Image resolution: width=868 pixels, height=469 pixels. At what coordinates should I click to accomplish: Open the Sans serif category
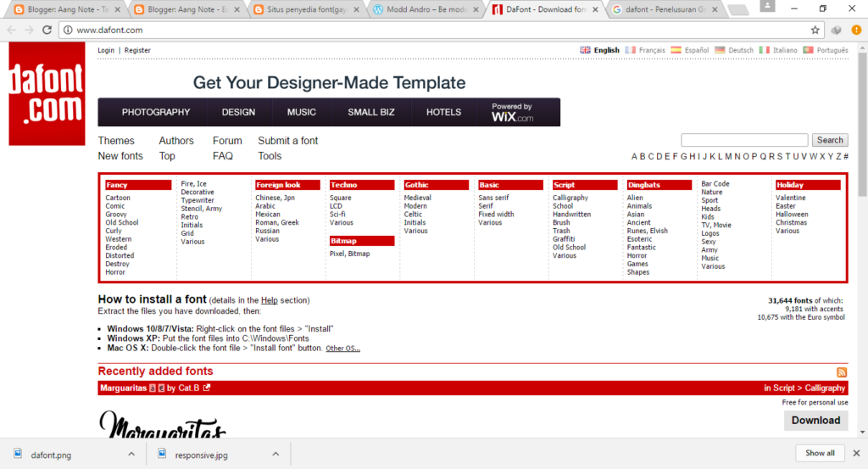[493, 198]
